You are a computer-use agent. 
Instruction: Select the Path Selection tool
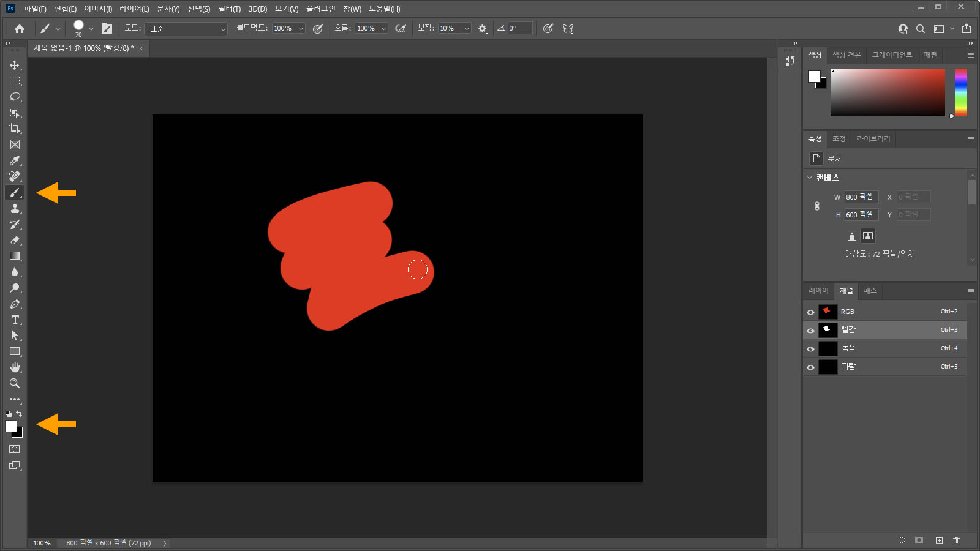click(15, 335)
